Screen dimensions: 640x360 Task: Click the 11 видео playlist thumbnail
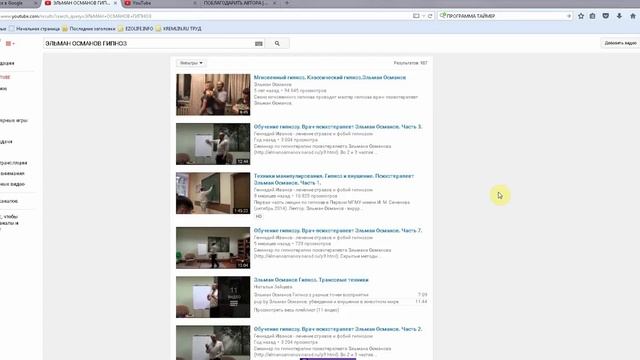tap(213, 297)
